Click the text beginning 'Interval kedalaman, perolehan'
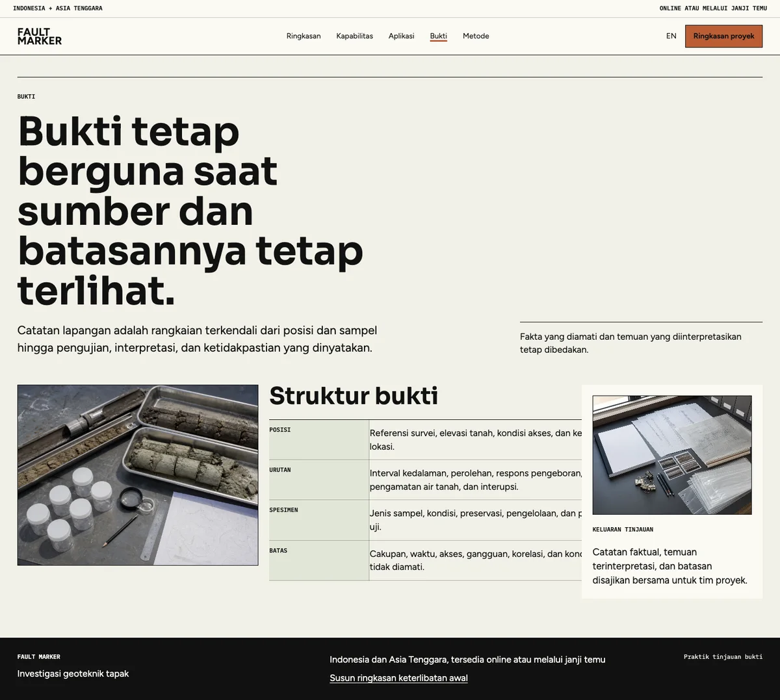The image size is (780, 700). tap(476, 480)
